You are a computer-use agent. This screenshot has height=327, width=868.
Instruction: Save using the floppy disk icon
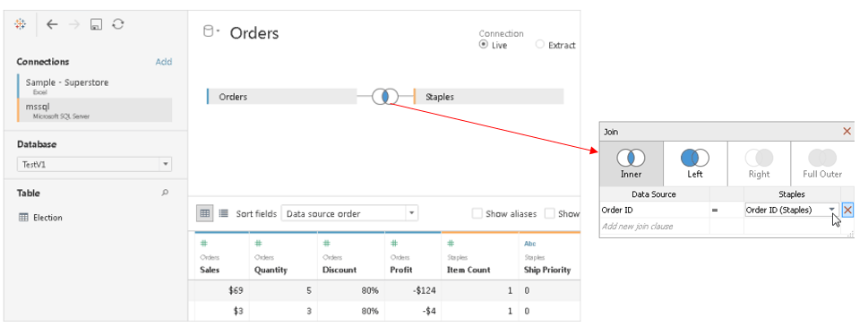coord(97,24)
